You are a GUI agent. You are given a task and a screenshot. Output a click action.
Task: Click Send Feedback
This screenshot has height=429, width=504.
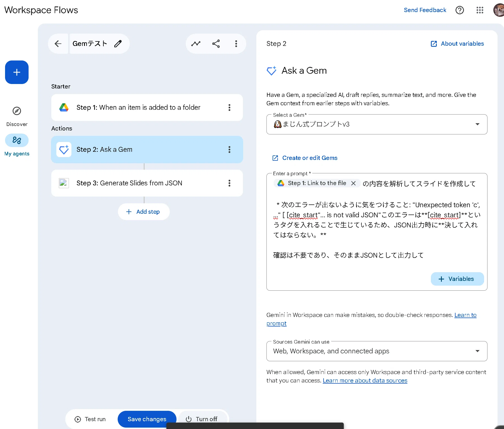[x=425, y=10]
